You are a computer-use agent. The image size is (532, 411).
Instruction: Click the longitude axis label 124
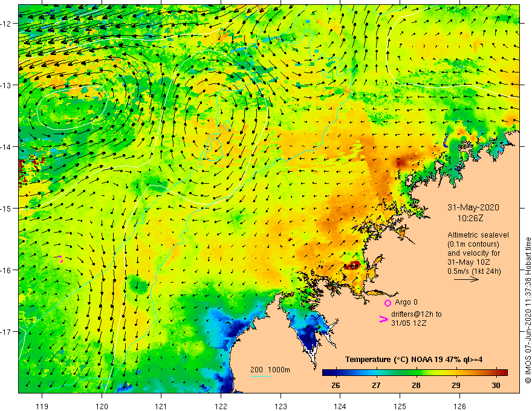click(x=340, y=406)
